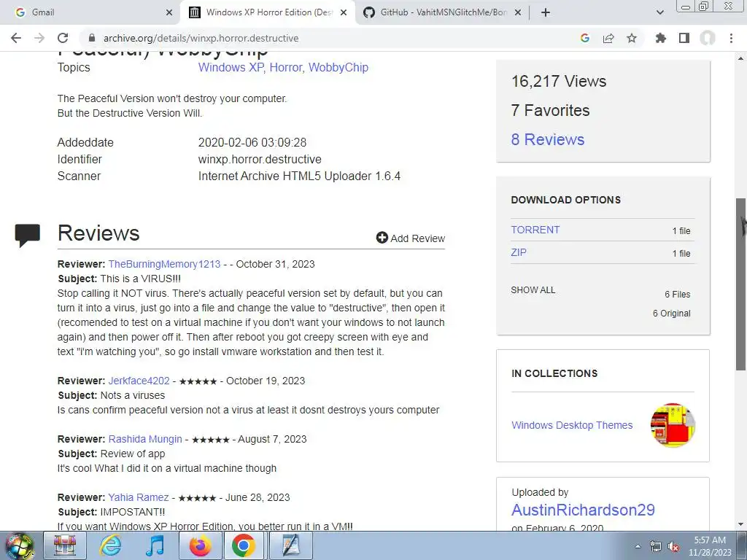The height and width of the screenshot is (560, 747).
Task: Open the taskbar clock 5:57 AM
Action: pyautogui.click(x=710, y=546)
